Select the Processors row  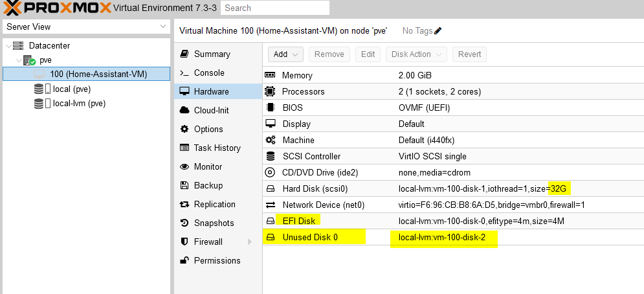(x=453, y=92)
